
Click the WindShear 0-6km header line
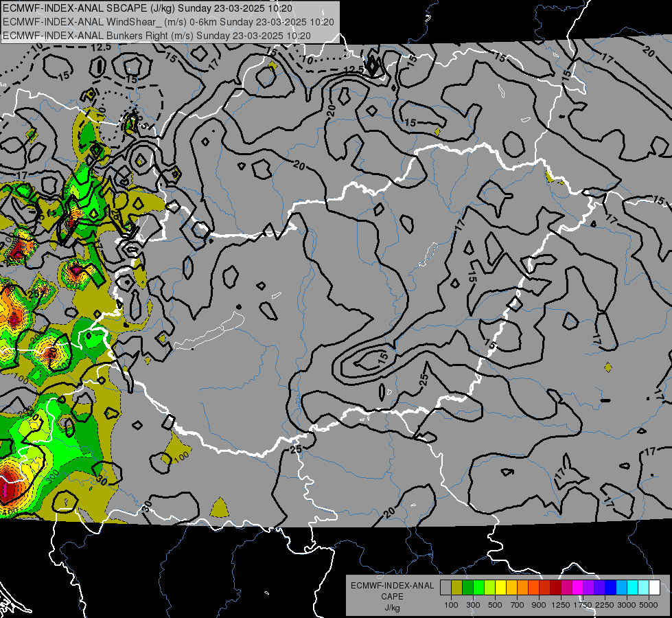pyautogui.click(x=168, y=22)
